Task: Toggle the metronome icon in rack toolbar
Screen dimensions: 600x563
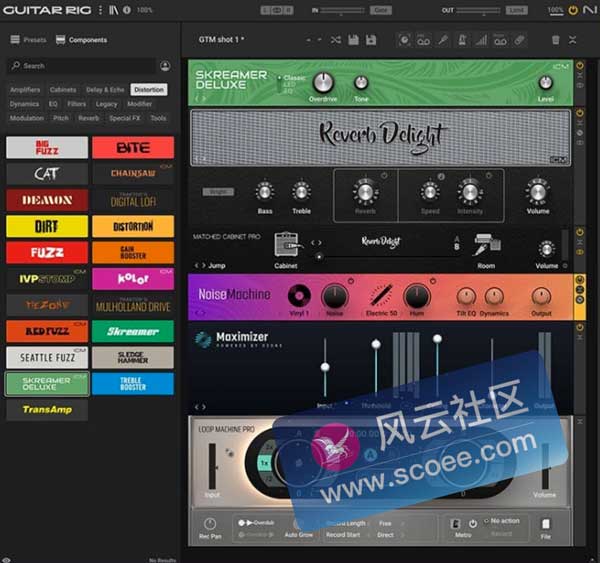Action: click(462, 40)
